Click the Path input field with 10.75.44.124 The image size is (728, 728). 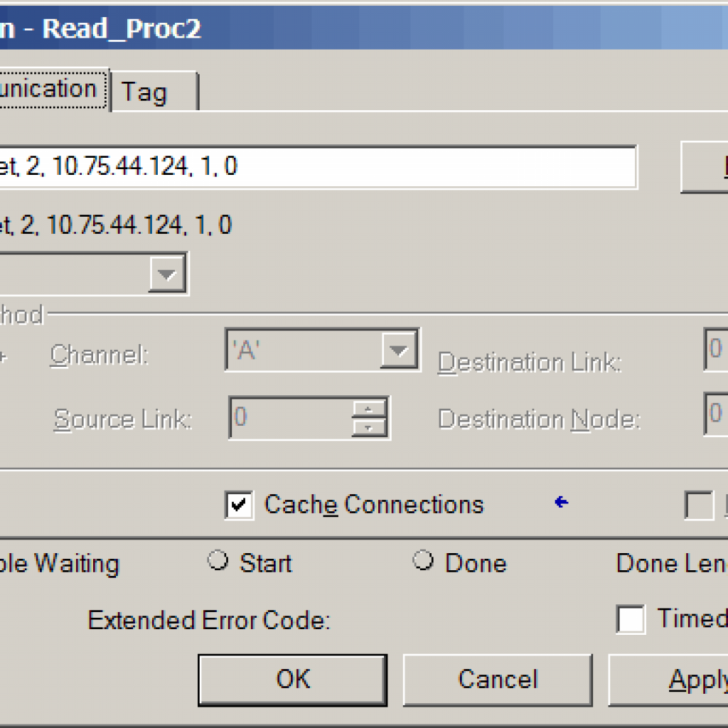(318, 166)
